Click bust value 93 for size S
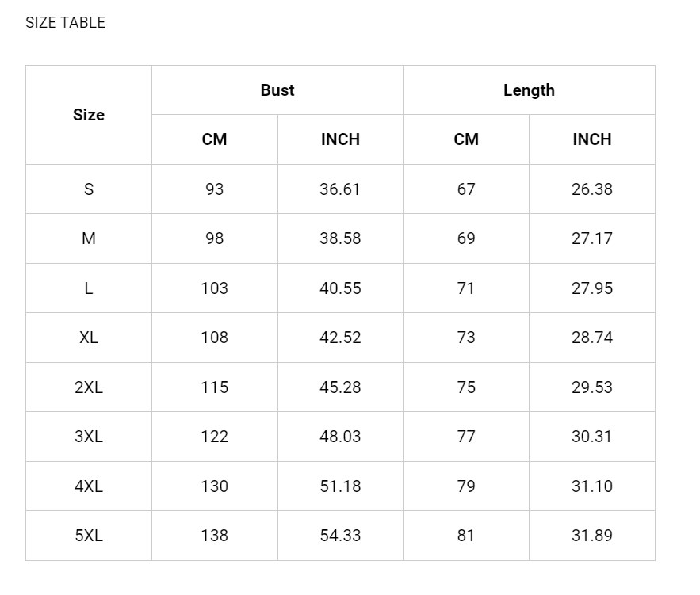 pos(214,189)
